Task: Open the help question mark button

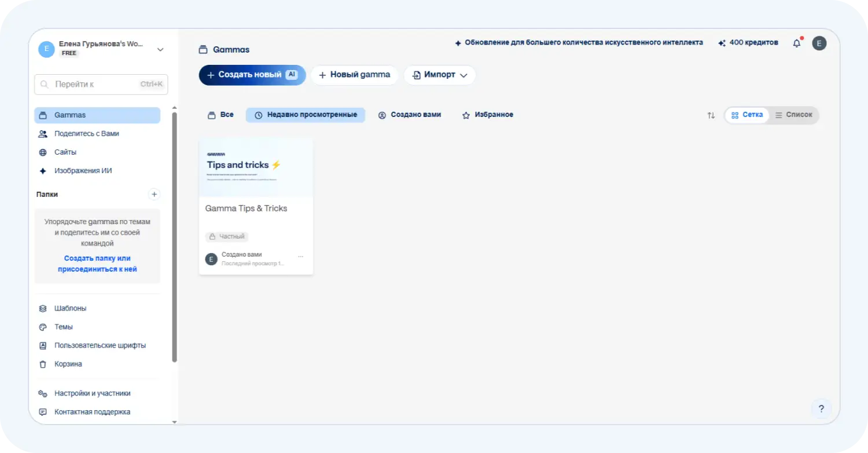Action: click(x=821, y=408)
